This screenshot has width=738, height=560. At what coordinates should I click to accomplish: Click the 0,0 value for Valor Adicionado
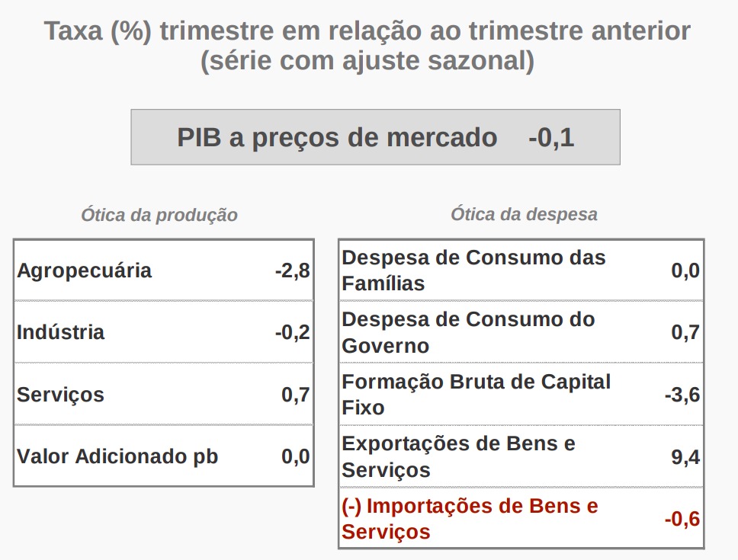tap(296, 456)
